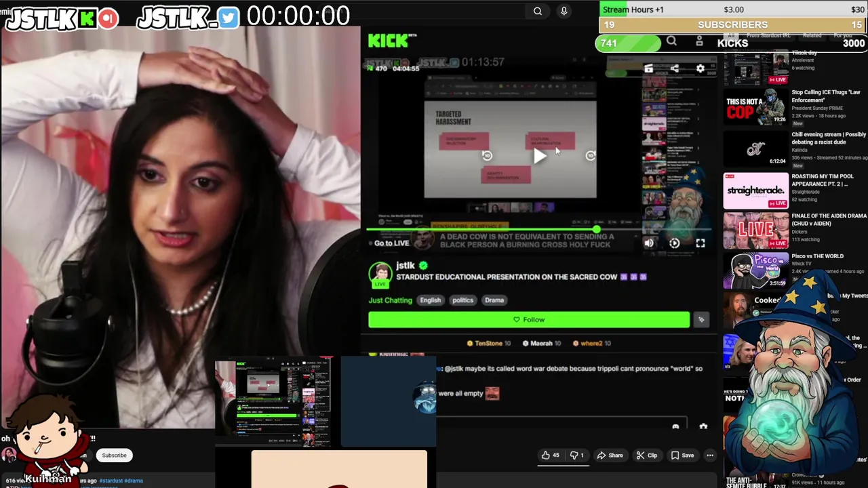This screenshot has height=488, width=868.
Task: Create a Clip of the YouTube video
Action: pos(646,455)
